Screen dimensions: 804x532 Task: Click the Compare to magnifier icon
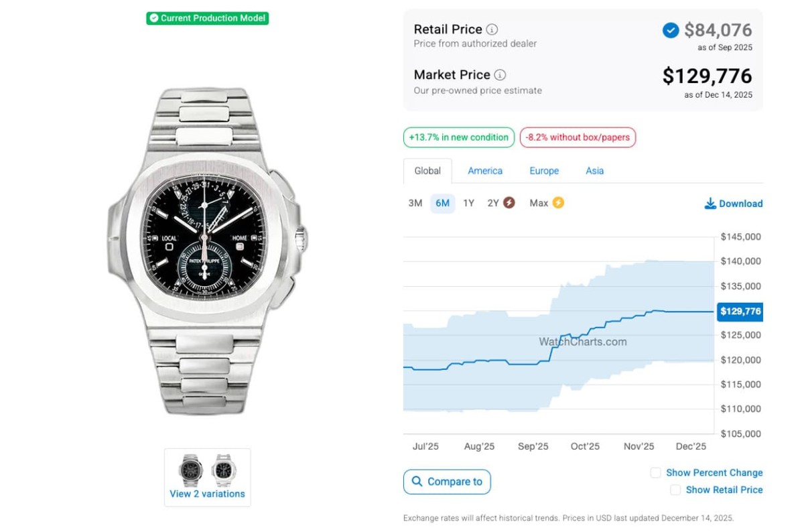coord(417,482)
